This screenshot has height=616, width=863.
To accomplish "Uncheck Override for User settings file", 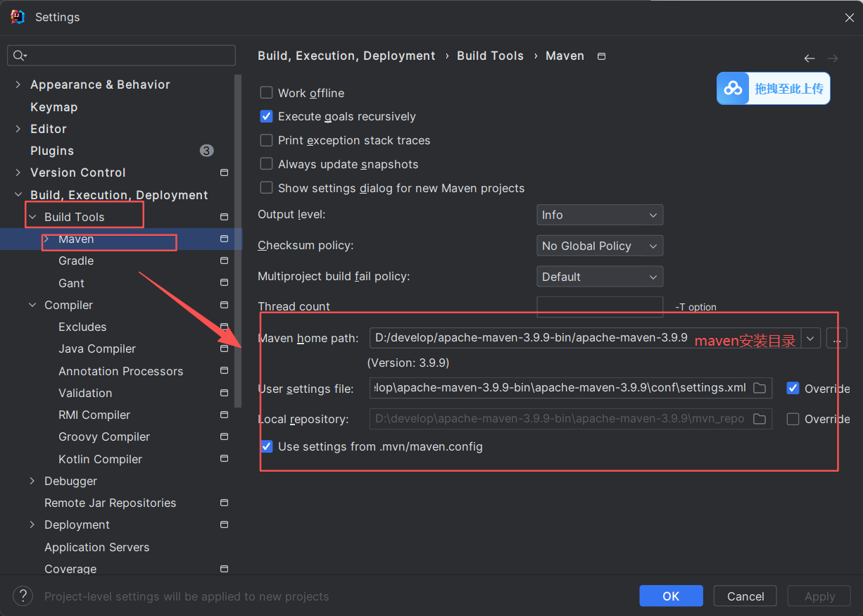I will pos(793,388).
